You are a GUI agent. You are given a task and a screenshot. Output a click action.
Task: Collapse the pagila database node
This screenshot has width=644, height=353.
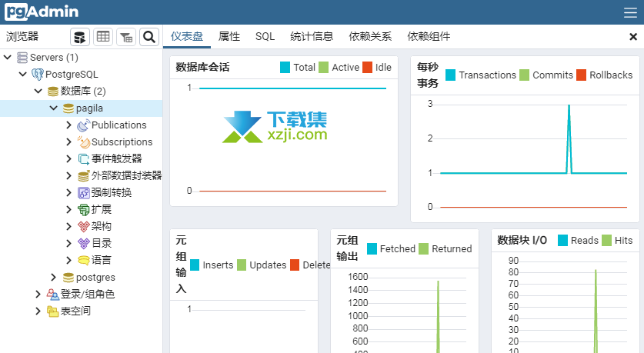pyautogui.click(x=53, y=108)
